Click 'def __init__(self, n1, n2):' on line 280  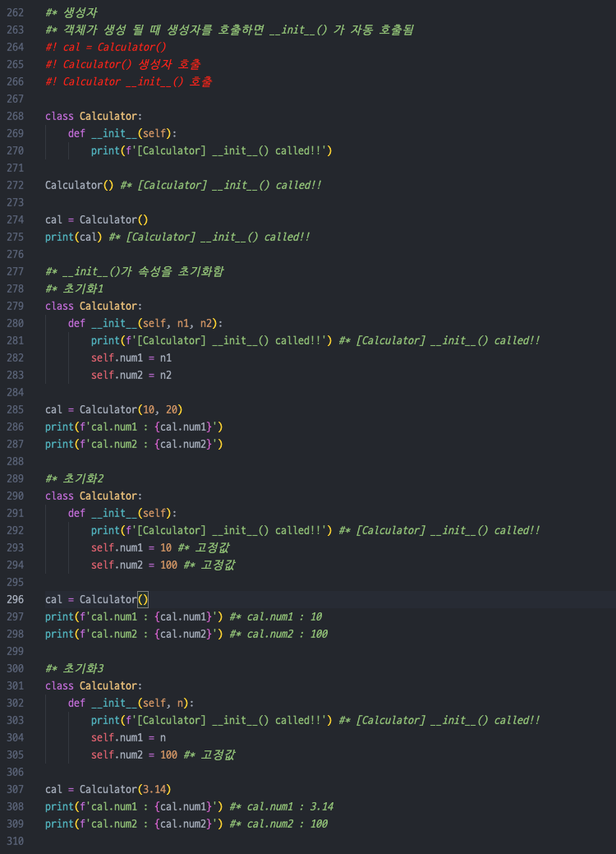tap(145, 323)
